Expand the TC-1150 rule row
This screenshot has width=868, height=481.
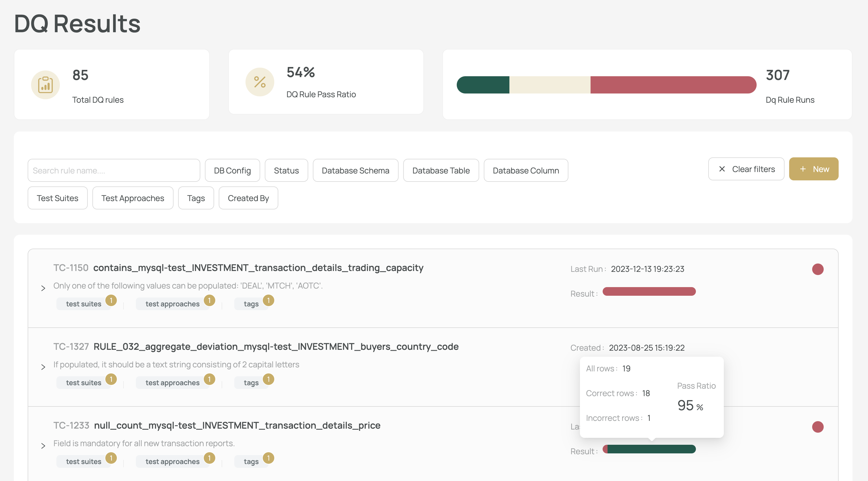point(43,288)
